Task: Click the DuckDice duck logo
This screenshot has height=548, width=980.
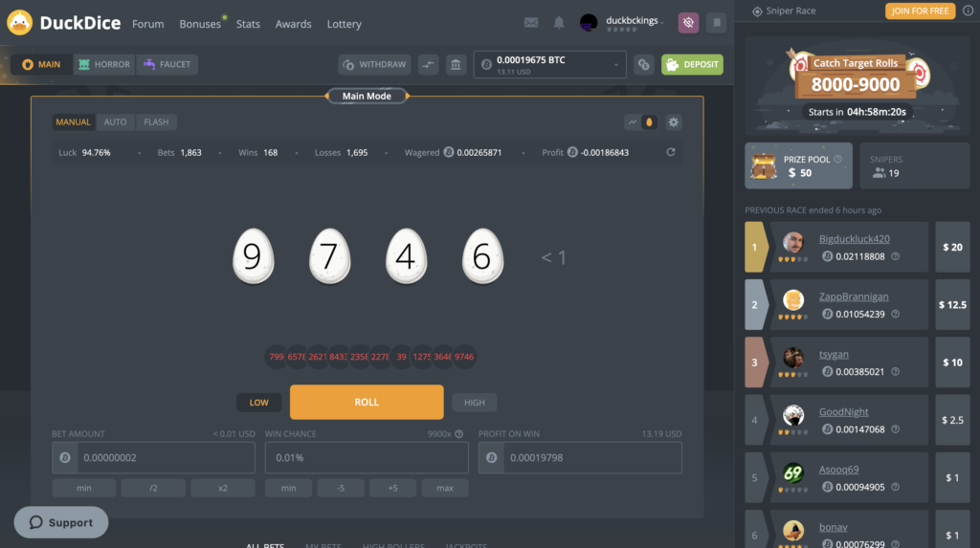Action: 20,23
